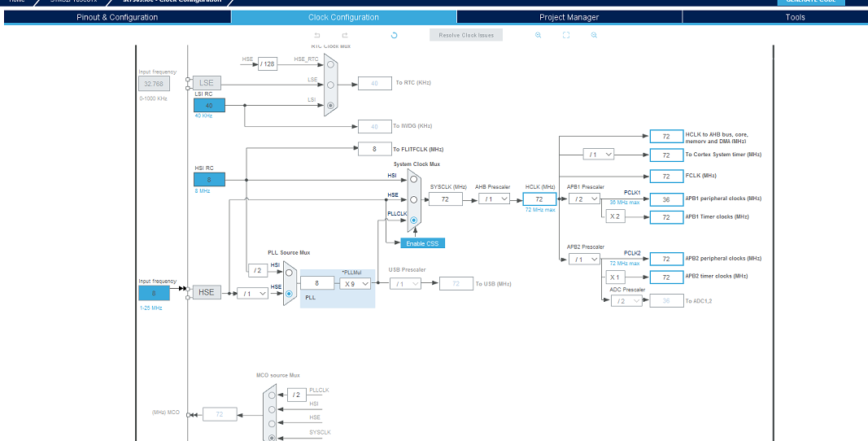Click the To USB (MHz) 72 field
868x441 pixels.
456,283
